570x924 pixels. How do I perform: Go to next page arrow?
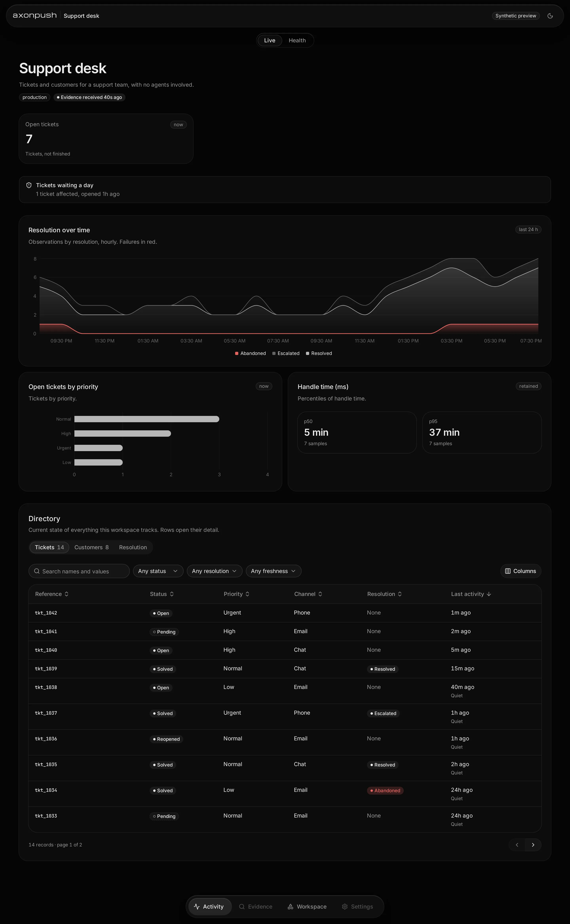(533, 845)
